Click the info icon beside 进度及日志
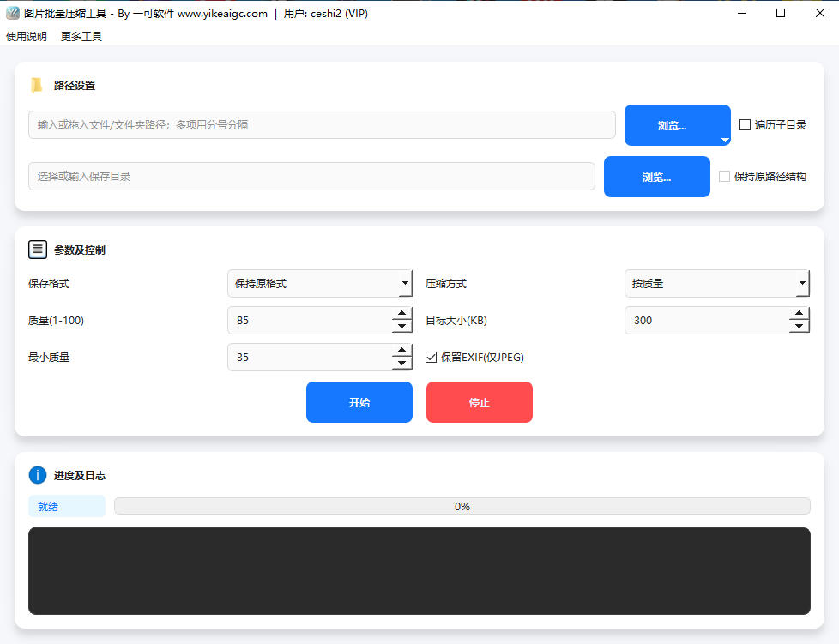839x644 pixels. pos(38,475)
